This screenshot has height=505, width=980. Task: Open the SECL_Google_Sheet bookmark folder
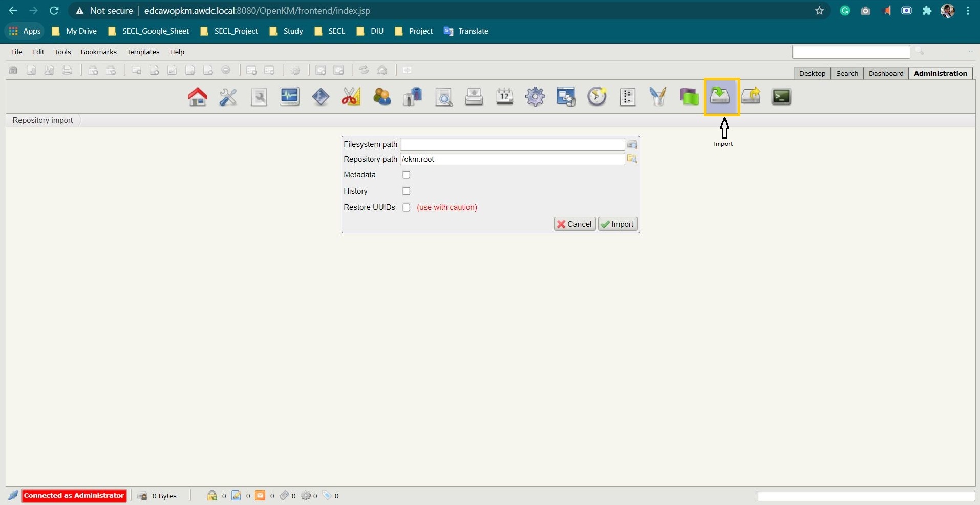point(148,31)
